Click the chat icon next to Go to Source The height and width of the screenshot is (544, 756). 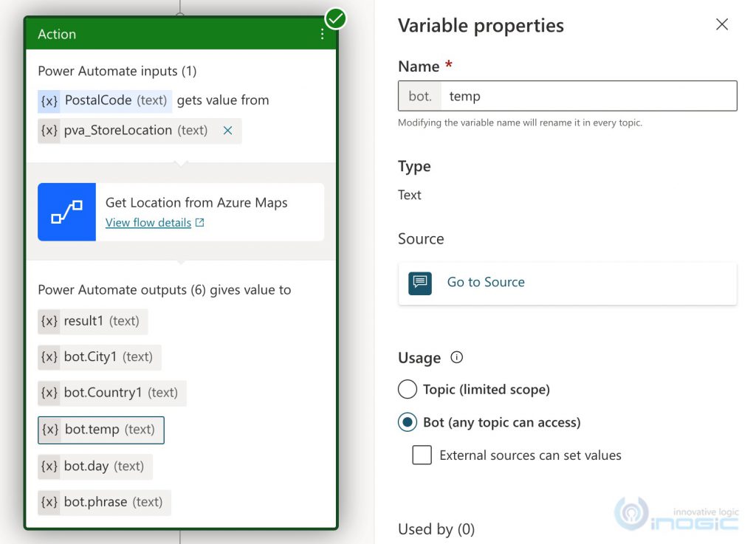point(421,283)
